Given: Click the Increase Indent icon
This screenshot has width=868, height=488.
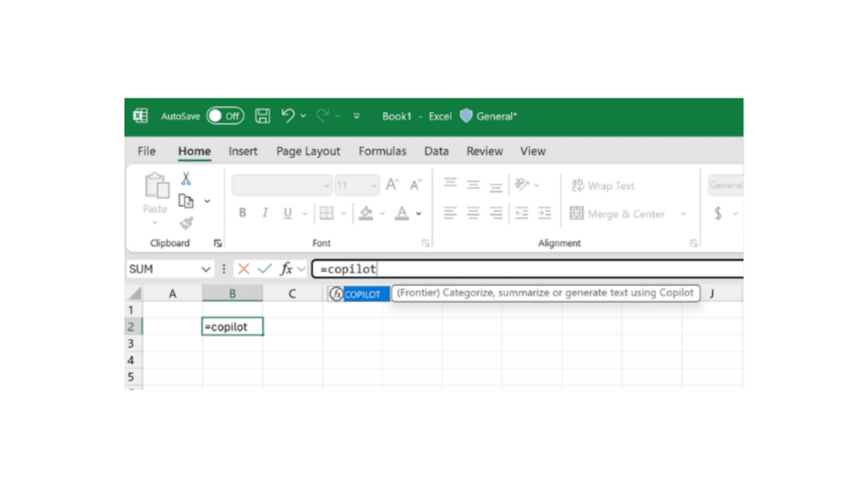Looking at the screenshot, I should tap(545, 213).
